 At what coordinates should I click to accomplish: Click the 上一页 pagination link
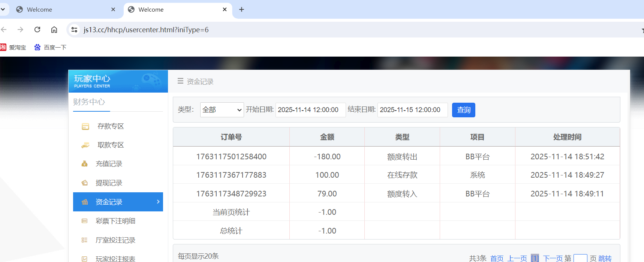point(517,258)
